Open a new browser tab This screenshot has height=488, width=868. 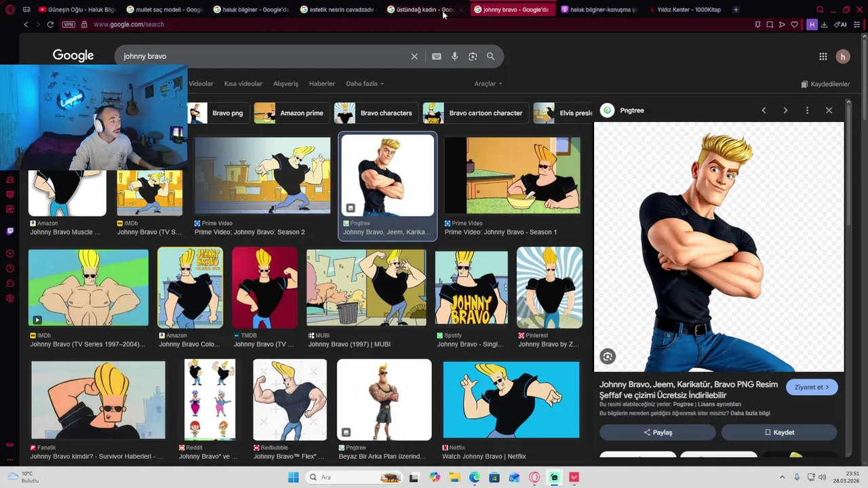[x=736, y=9]
